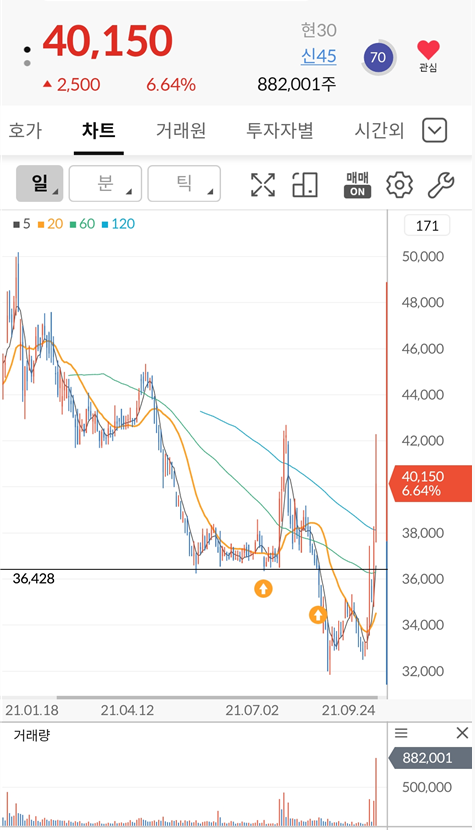This screenshot has height=830, width=475.
Task: Click the ▲ 2,500 price change
Action: click(72, 85)
